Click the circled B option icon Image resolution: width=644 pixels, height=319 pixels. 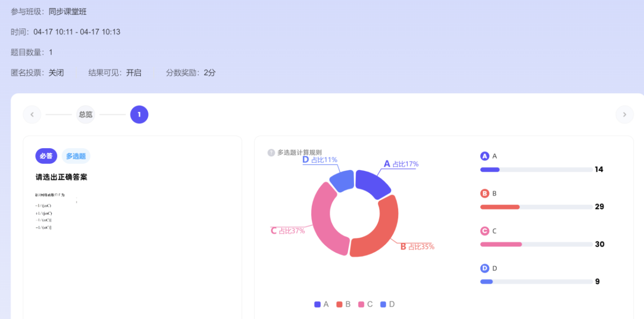pyautogui.click(x=485, y=194)
